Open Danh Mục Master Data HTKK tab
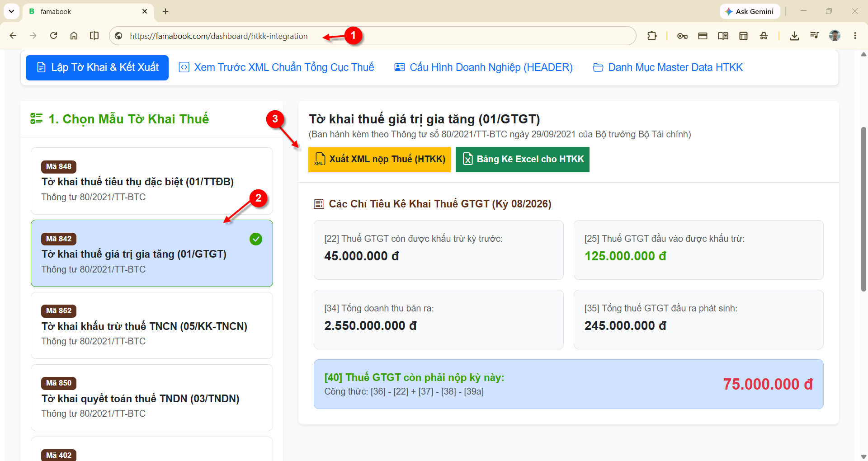This screenshot has width=868, height=461. pyautogui.click(x=668, y=68)
